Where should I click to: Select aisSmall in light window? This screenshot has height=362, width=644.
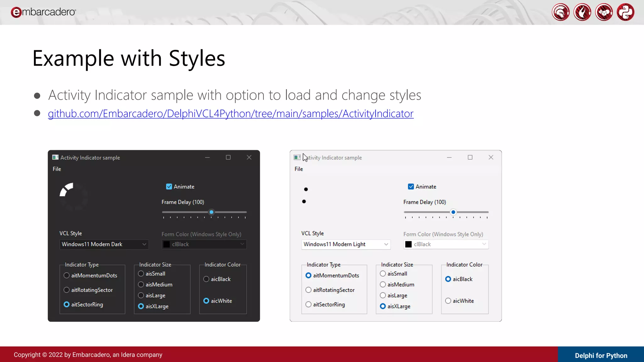click(x=393, y=274)
